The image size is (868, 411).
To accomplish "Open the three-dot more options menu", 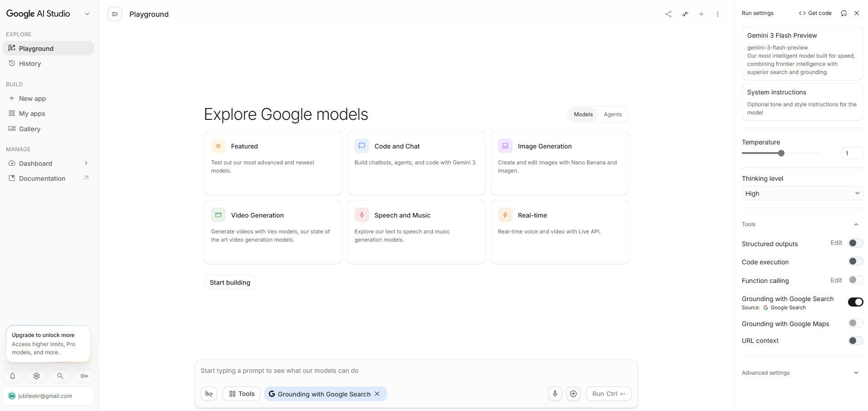I will [x=718, y=14].
